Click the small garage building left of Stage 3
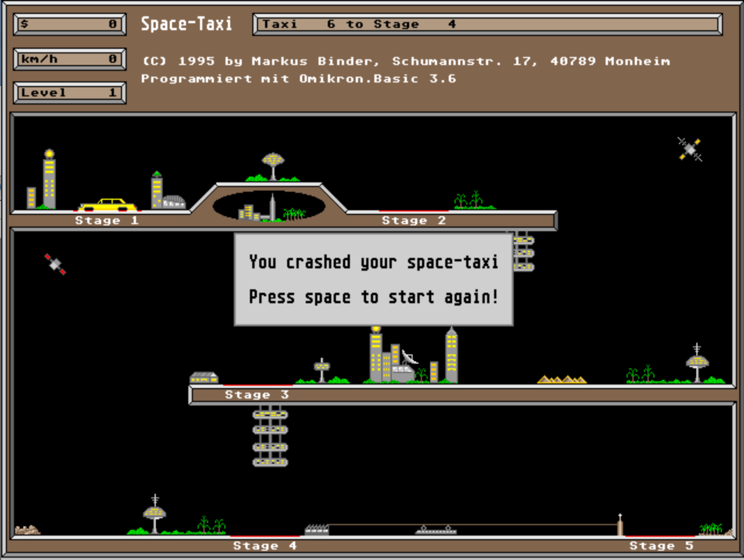Viewport: 744px width, 560px height. pos(204,378)
